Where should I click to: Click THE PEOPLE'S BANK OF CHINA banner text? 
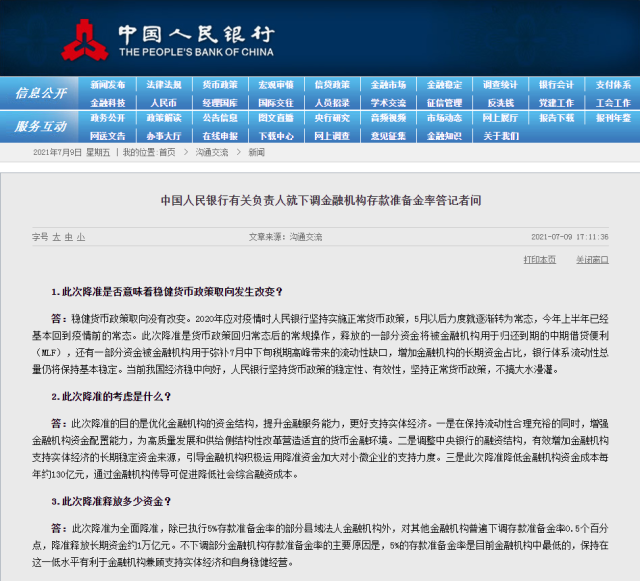click(196, 52)
